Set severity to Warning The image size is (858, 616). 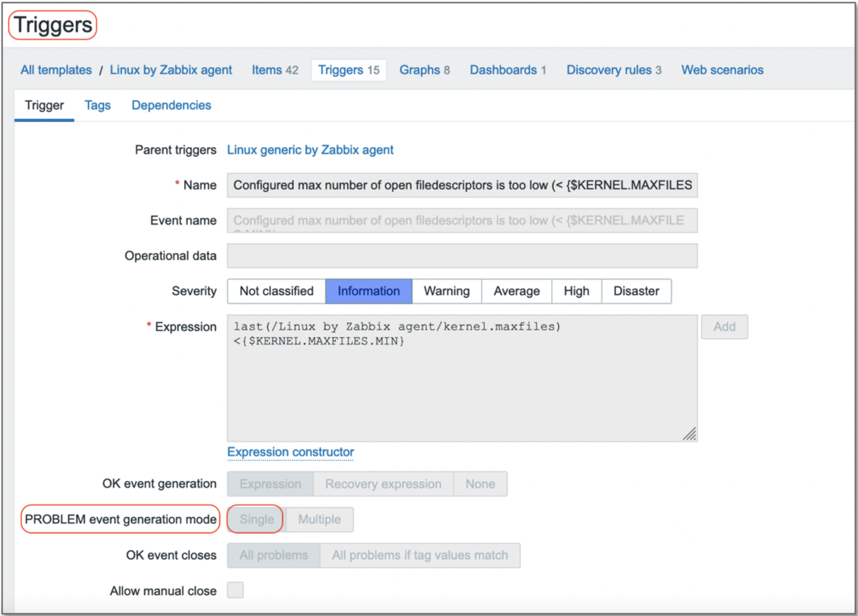click(x=446, y=291)
